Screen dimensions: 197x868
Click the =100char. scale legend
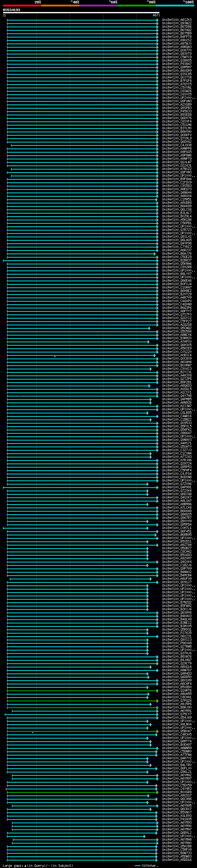click(146, 866)
